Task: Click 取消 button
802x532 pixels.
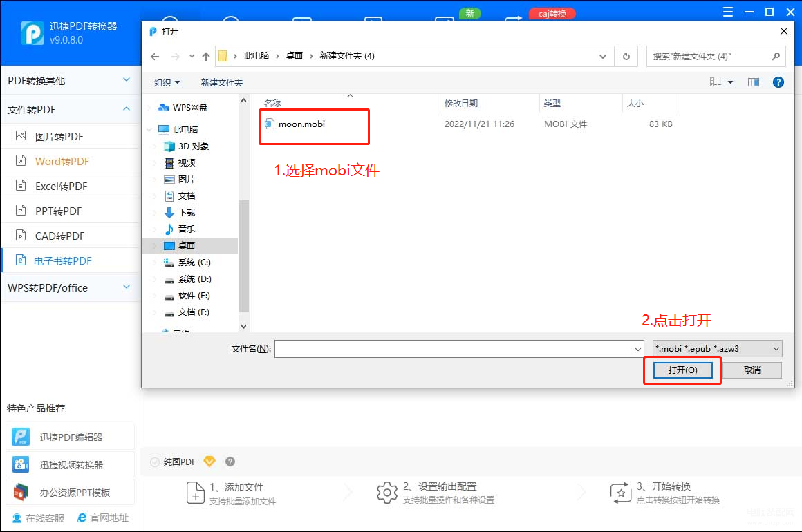Action: click(x=752, y=370)
